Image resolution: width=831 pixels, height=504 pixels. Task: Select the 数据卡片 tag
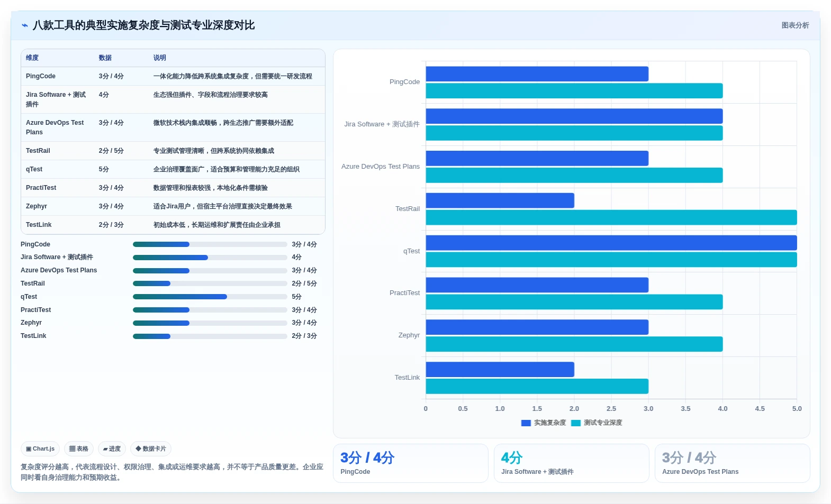tap(151, 449)
